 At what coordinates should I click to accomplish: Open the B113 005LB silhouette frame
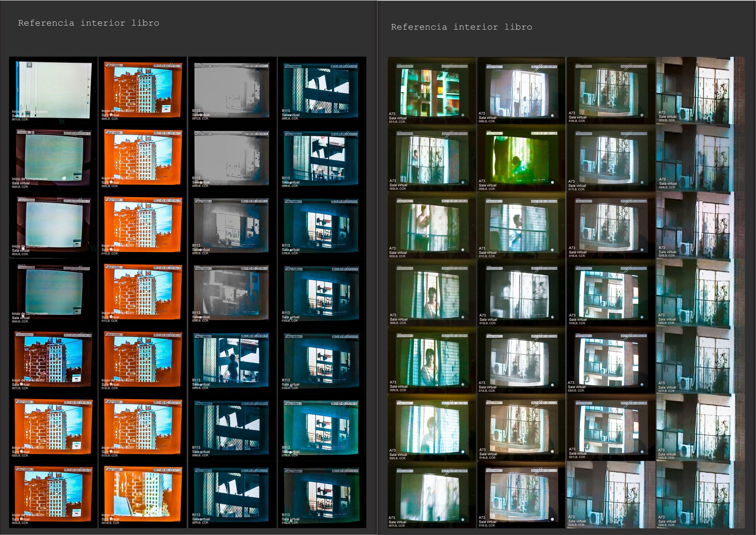232,361
